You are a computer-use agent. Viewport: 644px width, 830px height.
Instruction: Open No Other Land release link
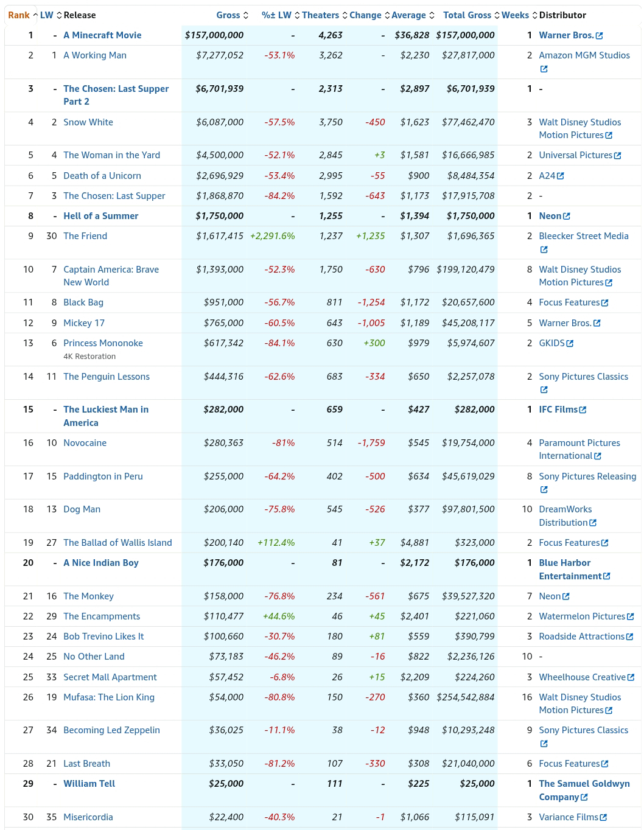tap(94, 657)
